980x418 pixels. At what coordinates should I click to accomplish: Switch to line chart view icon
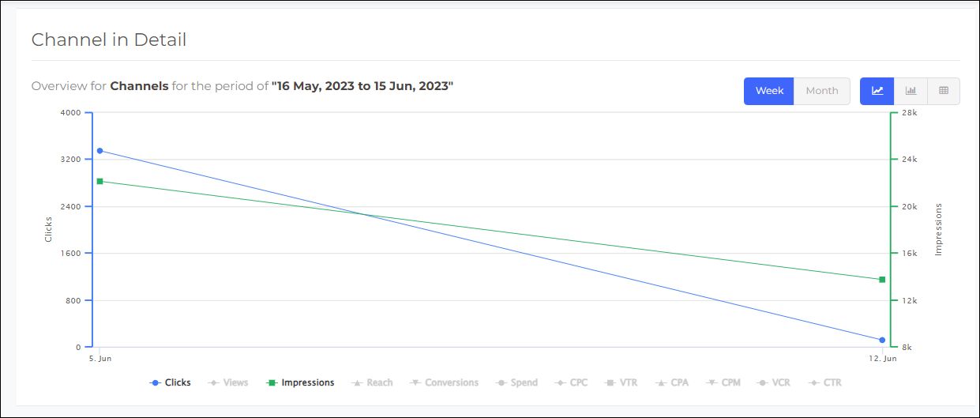pyautogui.click(x=877, y=91)
